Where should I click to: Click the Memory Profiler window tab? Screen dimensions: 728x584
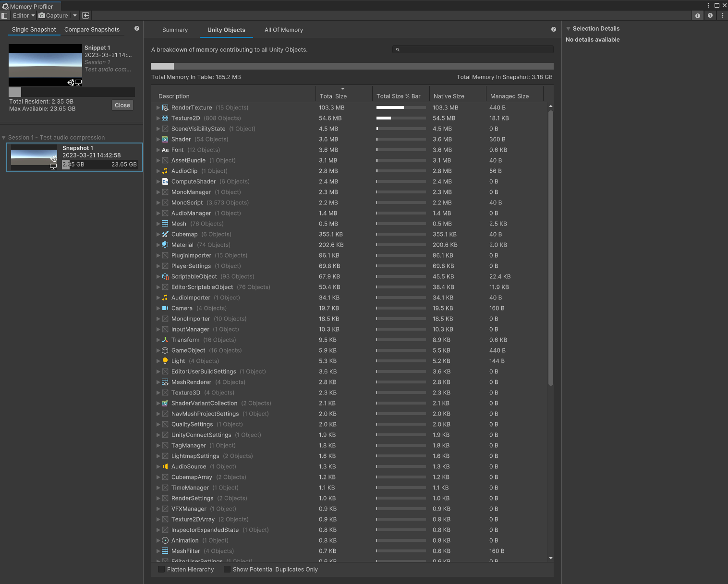(x=30, y=6)
